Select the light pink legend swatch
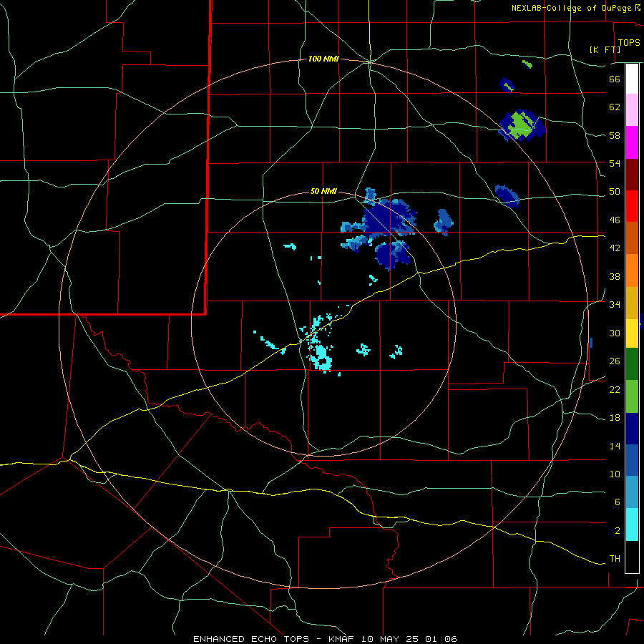 click(x=632, y=110)
